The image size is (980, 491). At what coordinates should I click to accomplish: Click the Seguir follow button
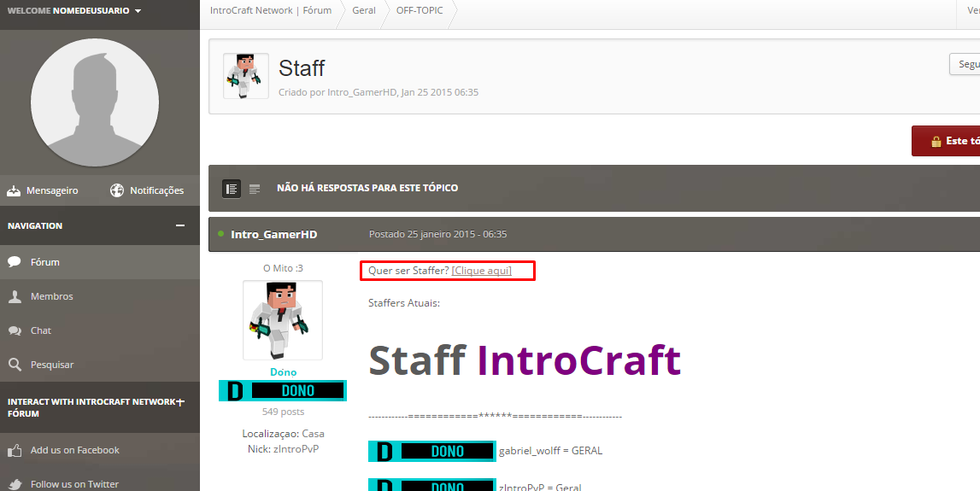pyautogui.click(x=965, y=64)
